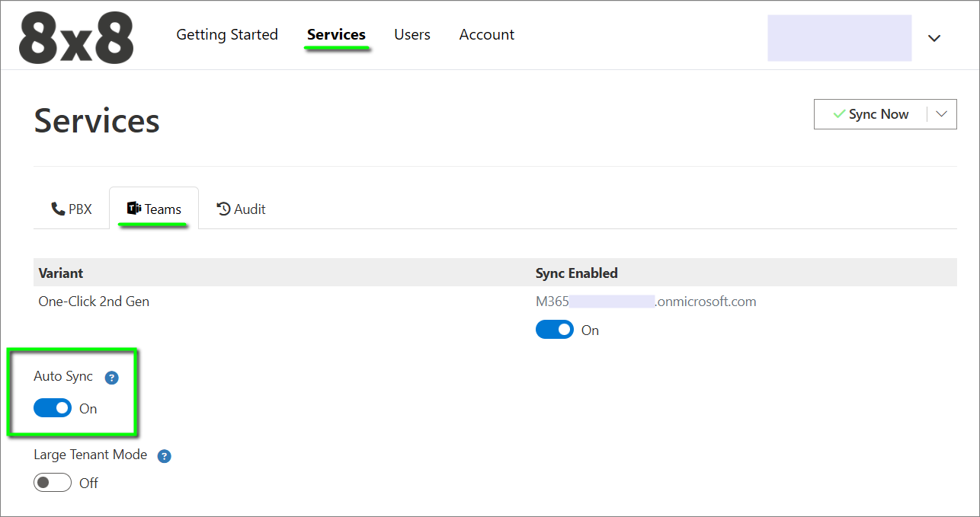
Task: Expand the user profile dropdown chevron
Action: [934, 38]
